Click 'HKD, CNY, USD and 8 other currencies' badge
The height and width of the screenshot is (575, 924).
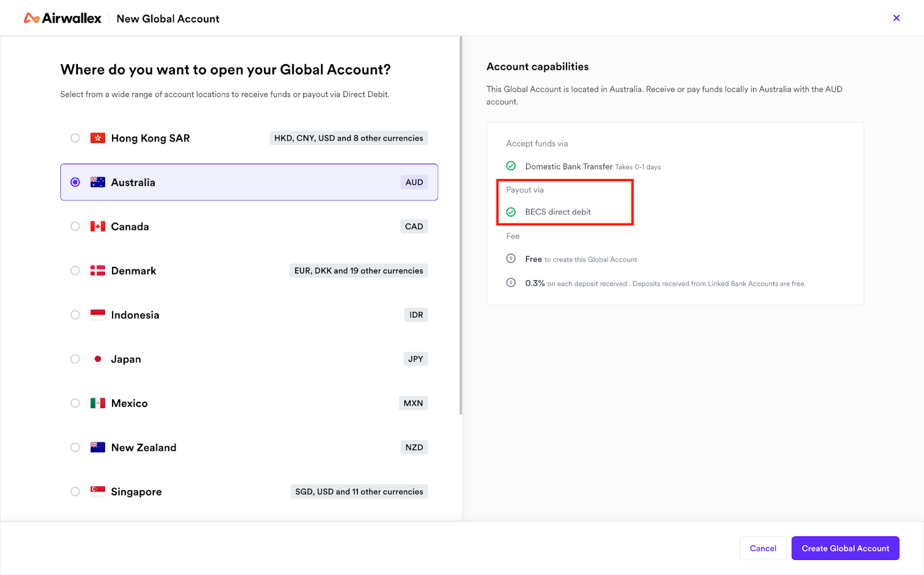[349, 138]
